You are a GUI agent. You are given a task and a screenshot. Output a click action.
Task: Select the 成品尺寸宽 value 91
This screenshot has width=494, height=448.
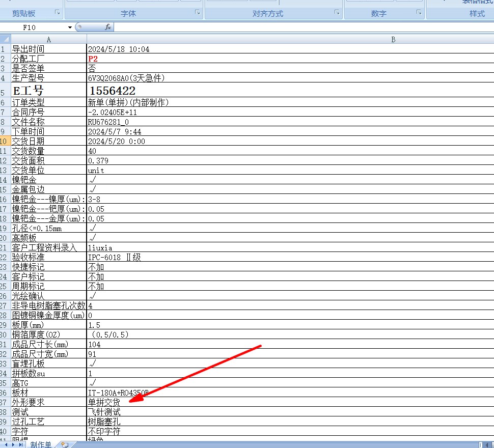pyautogui.click(x=290, y=354)
